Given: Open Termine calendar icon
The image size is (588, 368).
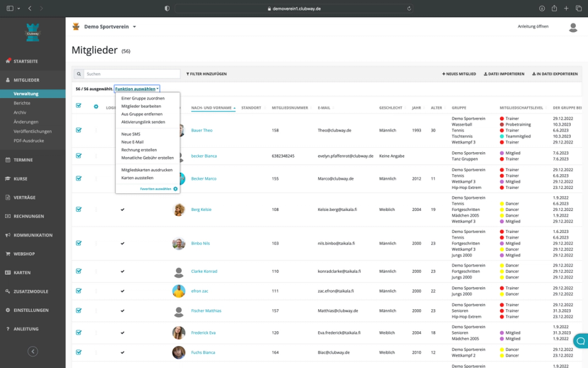Looking at the screenshot, I should (x=8, y=159).
